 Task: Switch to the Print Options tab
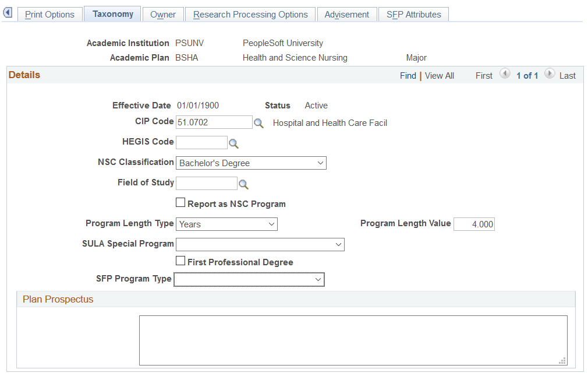click(x=50, y=15)
